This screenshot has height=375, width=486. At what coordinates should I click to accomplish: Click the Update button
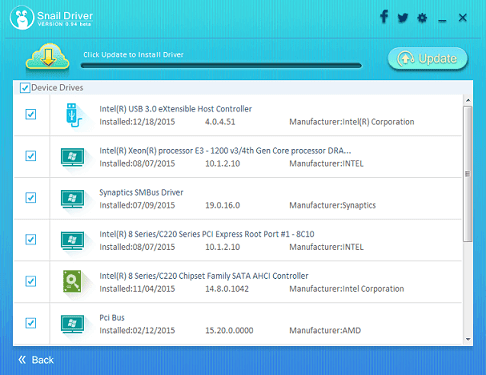click(428, 59)
